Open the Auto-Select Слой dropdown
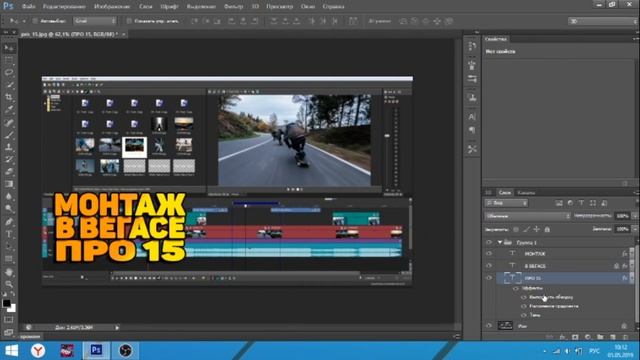The image size is (640, 360). [95, 21]
